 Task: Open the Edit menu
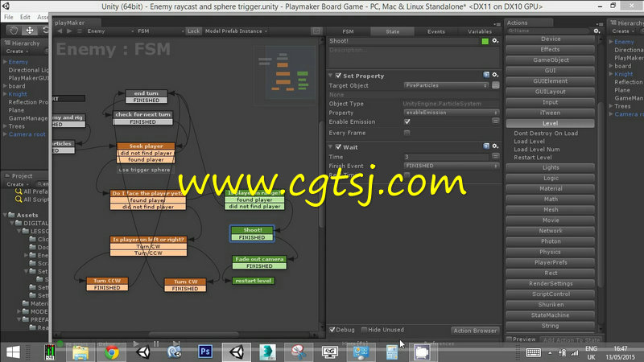click(x=25, y=17)
